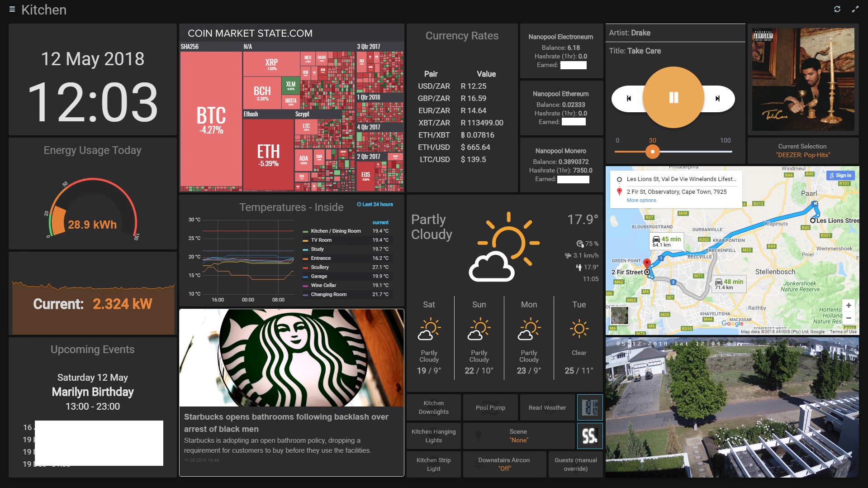Select Tuesday's clear sun forecast icon
The image size is (868, 488).
(579, 329)
